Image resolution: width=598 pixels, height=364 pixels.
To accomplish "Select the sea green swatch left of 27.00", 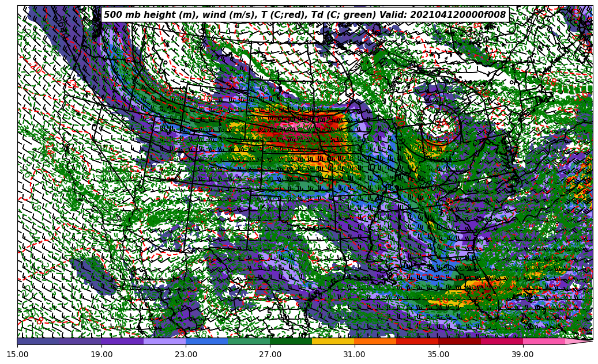I will [x=249, y=342].
